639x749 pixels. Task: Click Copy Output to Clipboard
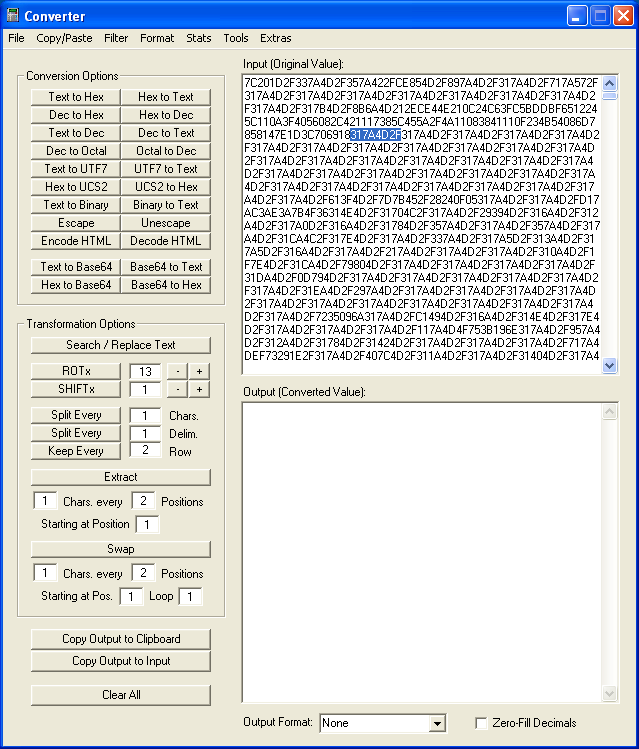pyautogui.click(x=121, y=639)
